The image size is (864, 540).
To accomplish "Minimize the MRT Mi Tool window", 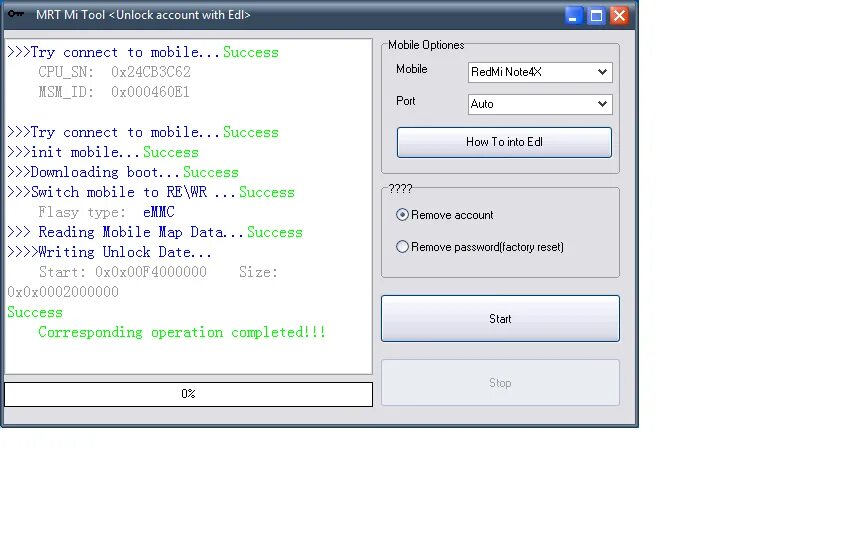I will (573, 15).
